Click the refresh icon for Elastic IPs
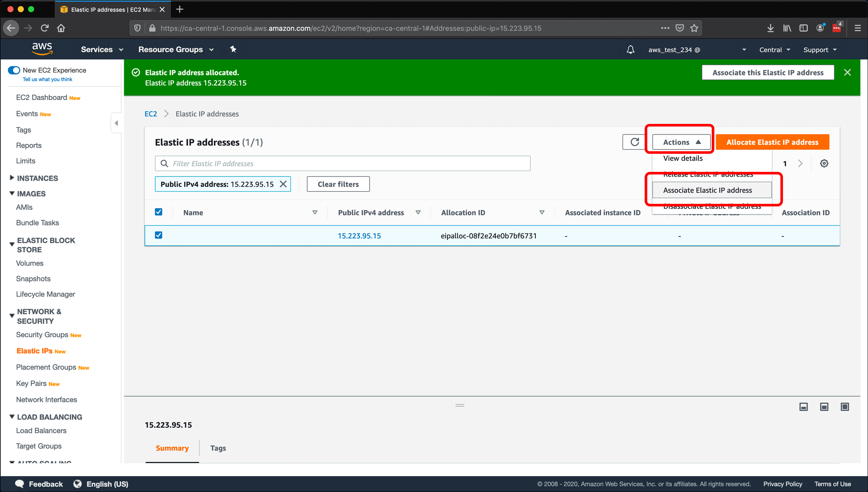868x492 pixels. (634, 142)
